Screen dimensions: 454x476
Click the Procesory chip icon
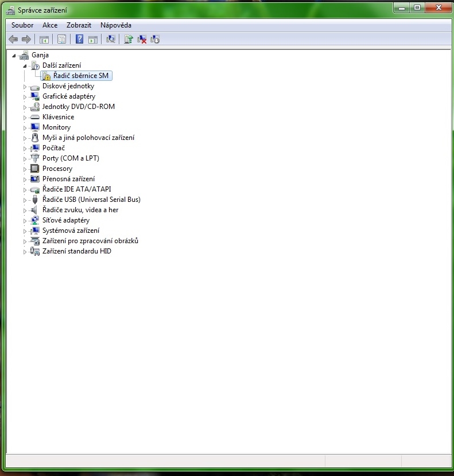(35, 169)
